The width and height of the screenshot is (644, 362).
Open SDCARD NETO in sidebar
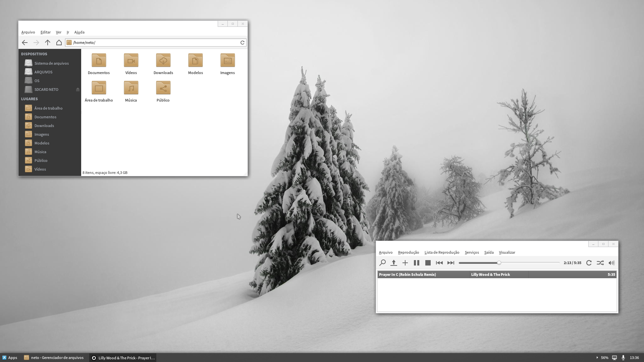[x=46, y=89]
